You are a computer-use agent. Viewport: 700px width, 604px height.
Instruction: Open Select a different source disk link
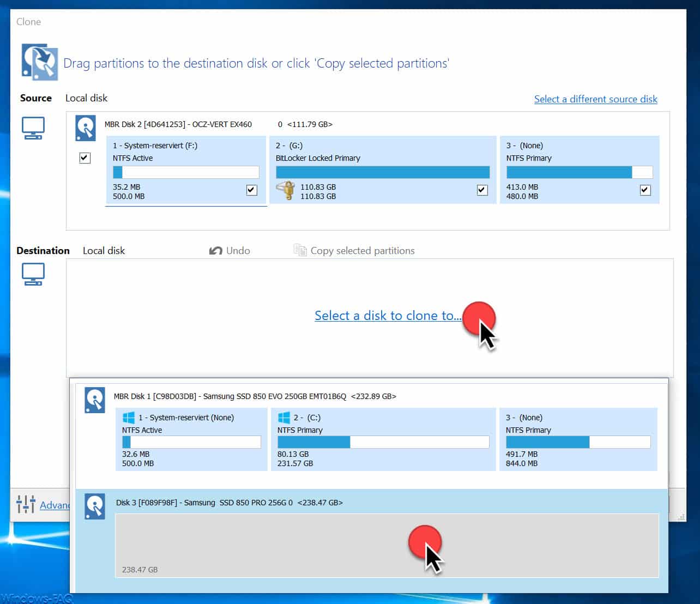[595, 99]
